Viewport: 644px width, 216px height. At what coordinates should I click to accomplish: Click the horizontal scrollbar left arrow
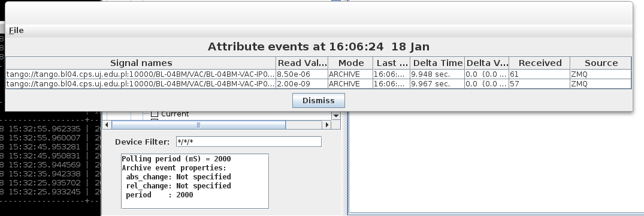point(107,125)
